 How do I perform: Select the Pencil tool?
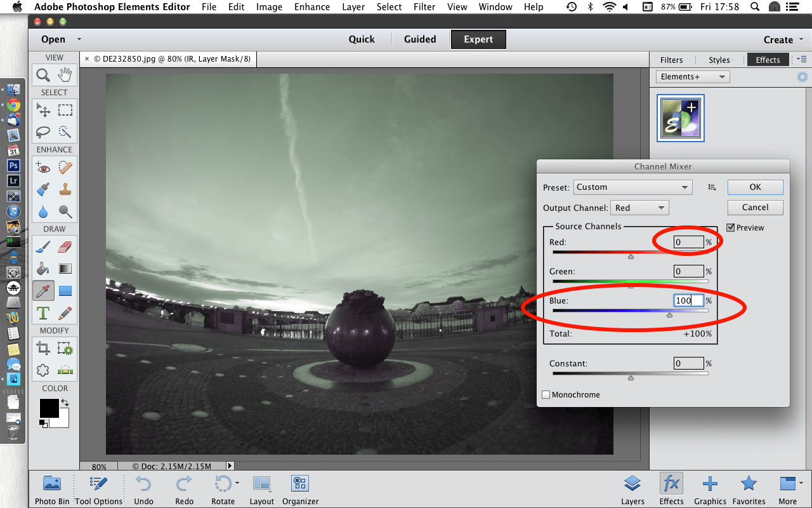click(65, 312)
